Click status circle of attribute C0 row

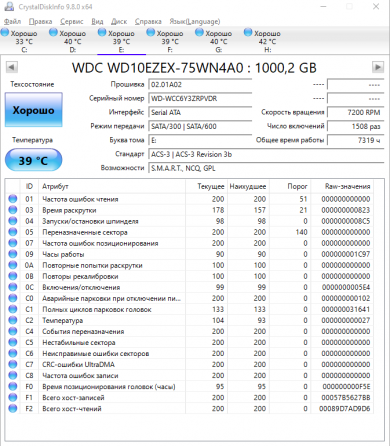(x=13, y=298)
